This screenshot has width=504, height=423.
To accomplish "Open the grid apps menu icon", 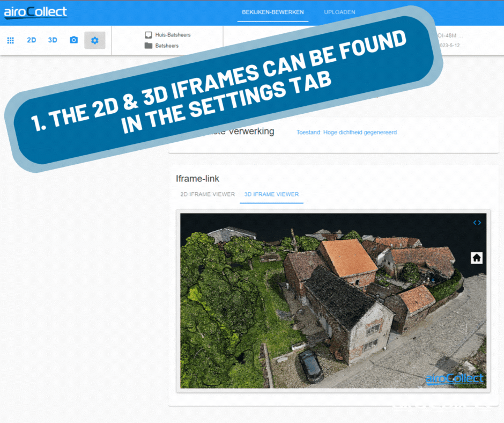I will (x=10, y=40).
